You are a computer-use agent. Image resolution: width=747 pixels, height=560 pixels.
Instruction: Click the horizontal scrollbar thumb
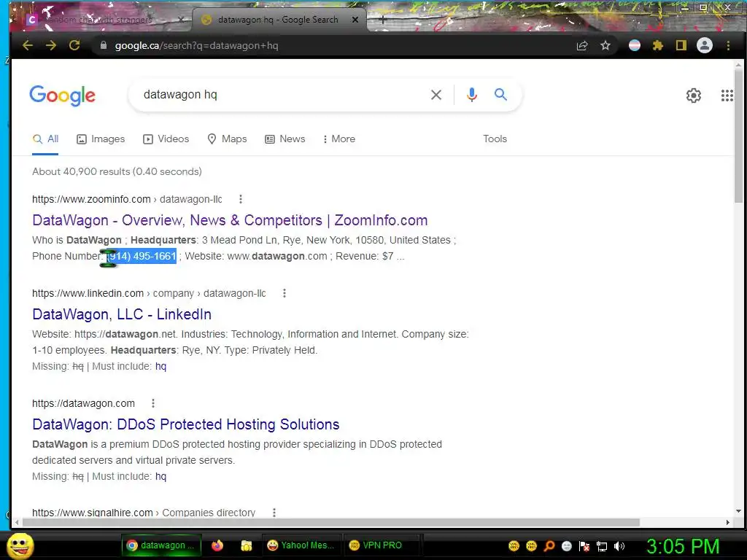330,522
